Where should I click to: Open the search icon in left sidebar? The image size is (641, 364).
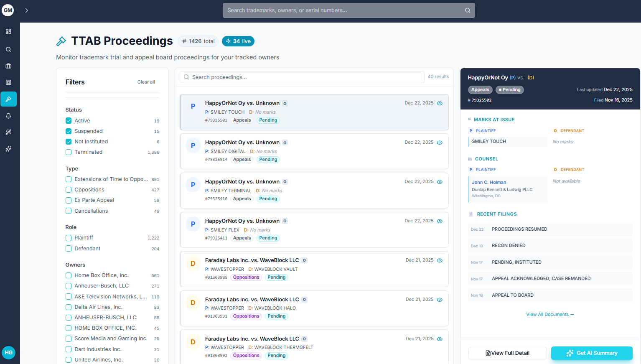click(8, 49)
